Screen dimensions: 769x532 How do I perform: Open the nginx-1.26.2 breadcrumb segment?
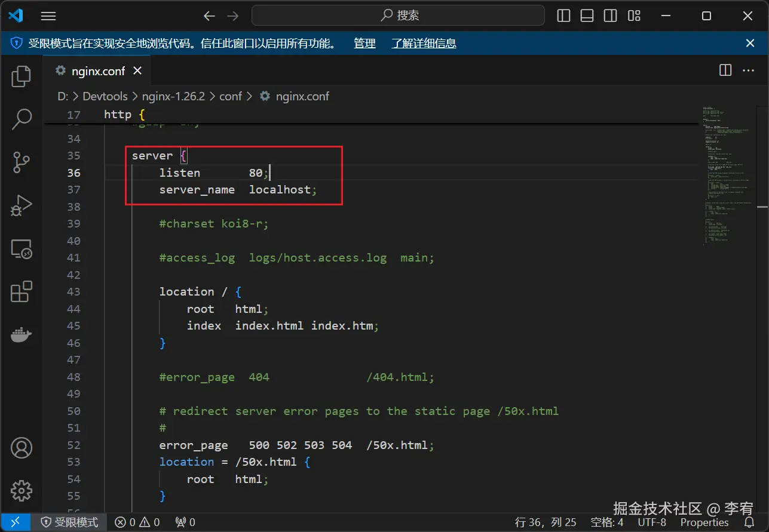click(173, 96)
